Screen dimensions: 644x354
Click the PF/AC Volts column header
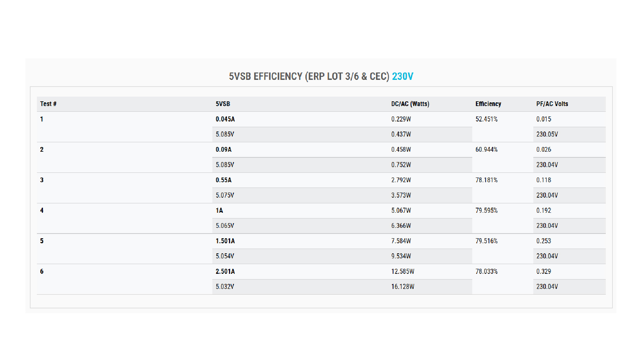(552, 104)
